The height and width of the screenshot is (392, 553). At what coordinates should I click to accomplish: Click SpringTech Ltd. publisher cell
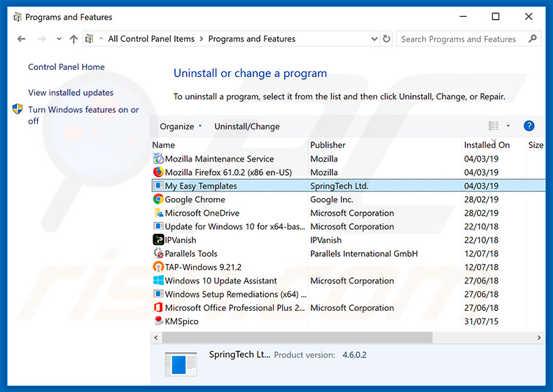(339, 186)
